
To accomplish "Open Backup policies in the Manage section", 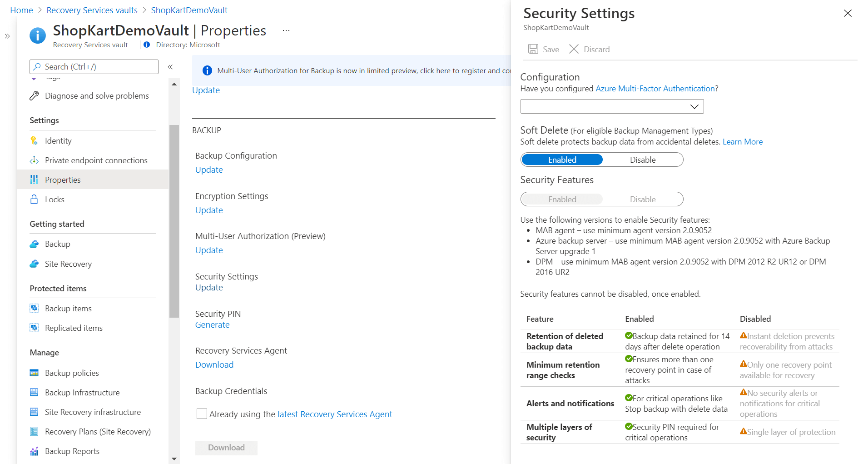I will [72, 373].
